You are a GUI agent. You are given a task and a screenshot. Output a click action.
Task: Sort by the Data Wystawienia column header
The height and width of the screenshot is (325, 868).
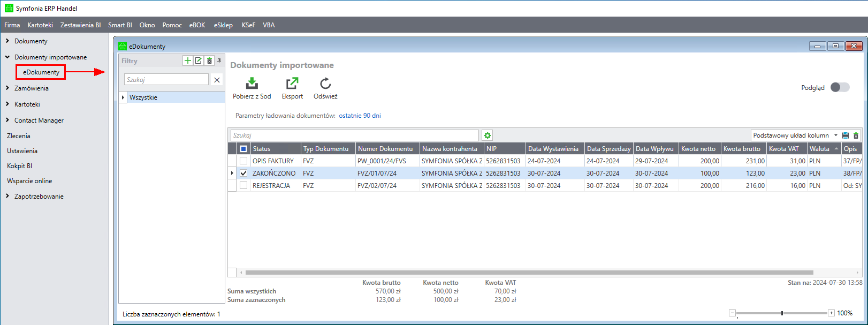pyautogui.click(x=554, y=149)
